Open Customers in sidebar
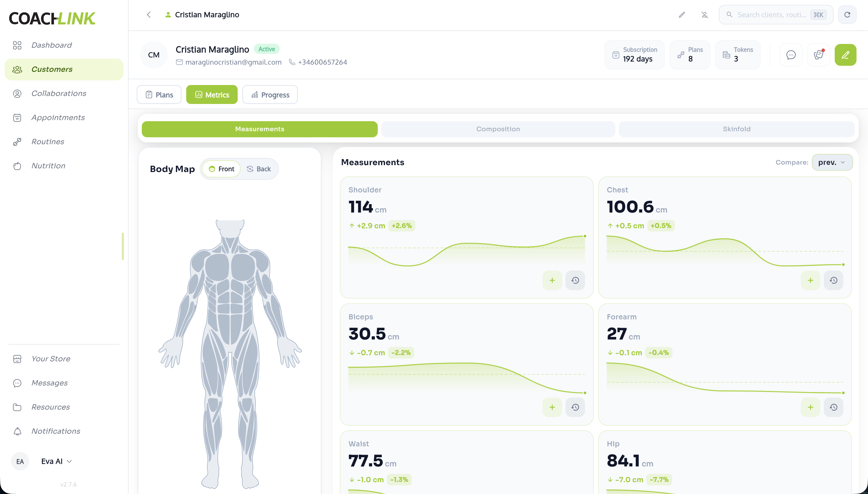Screen dimensions: 868x494 click(64, 69)
